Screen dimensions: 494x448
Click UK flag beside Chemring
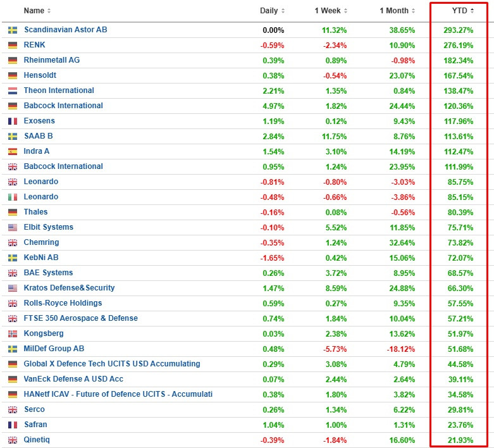[13, 243]
